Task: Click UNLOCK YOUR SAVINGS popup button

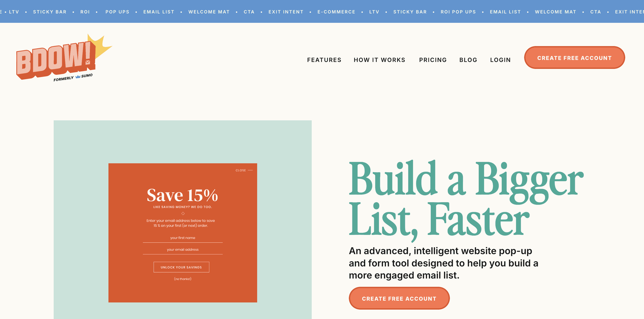Action: (182, 267)
